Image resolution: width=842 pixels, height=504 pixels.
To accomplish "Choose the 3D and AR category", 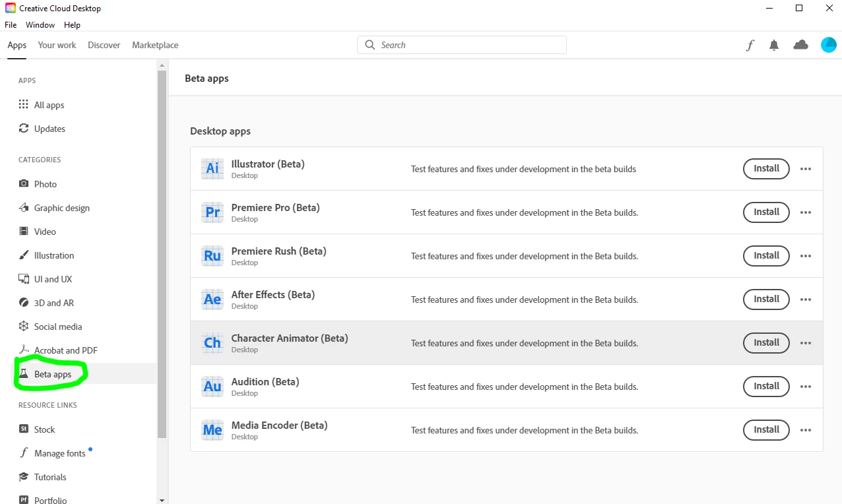I will [46, 303].
